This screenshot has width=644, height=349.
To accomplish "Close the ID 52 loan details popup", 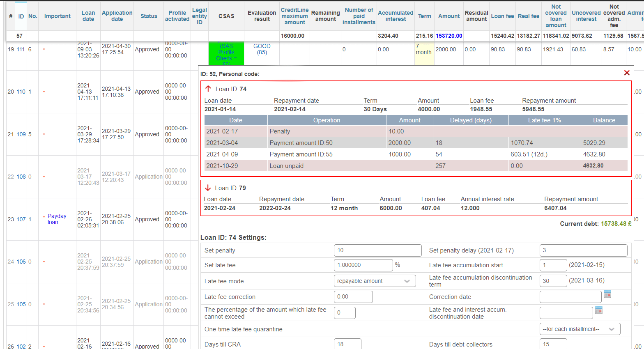I will (627, 73).
